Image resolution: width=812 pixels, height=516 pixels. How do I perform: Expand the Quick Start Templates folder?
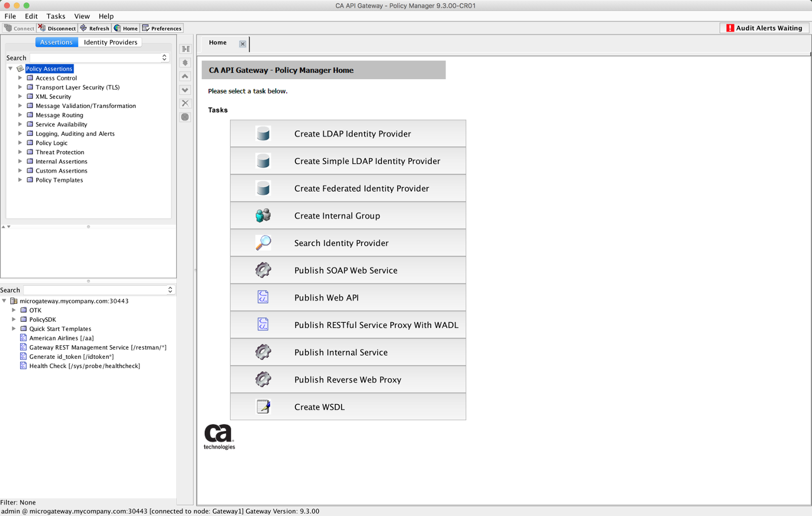(x=14, y=329)
